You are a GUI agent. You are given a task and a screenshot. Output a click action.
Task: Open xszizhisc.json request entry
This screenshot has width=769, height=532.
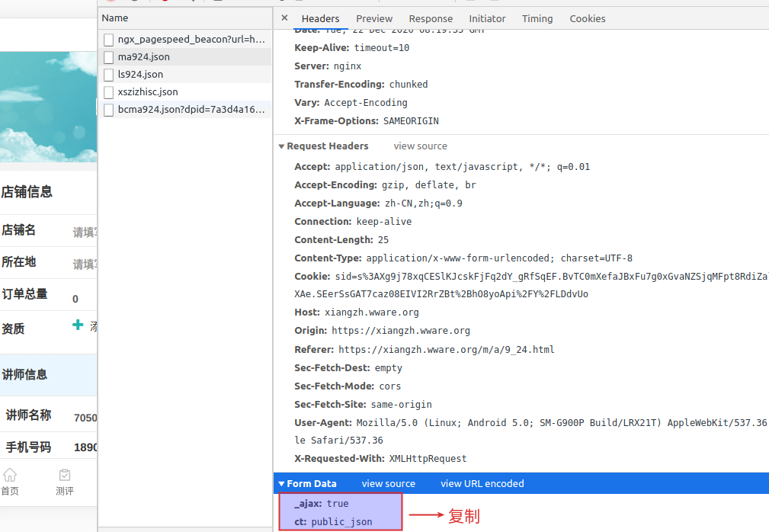[x=148, y=91]
